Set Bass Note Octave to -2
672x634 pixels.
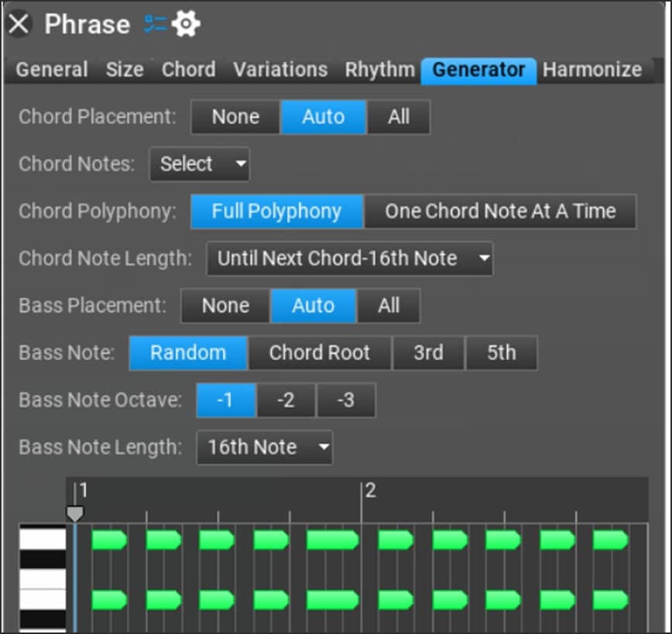click(285, 400)
